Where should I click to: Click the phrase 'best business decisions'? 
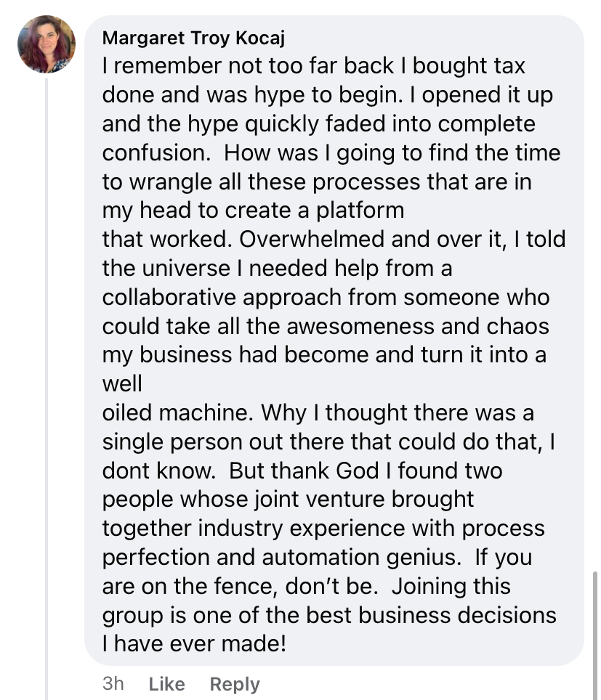431,615
